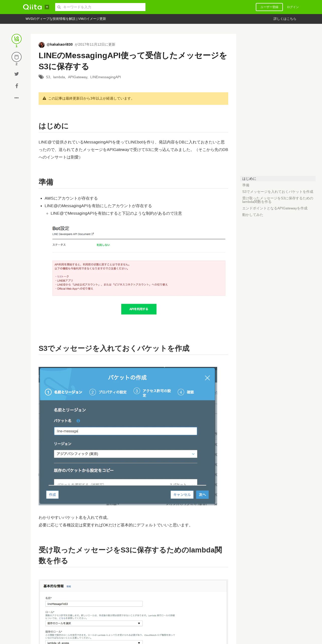Open the @kakakaori830 profile link
322x644 pixels.
pyautogui.click(x=60, y=44)
